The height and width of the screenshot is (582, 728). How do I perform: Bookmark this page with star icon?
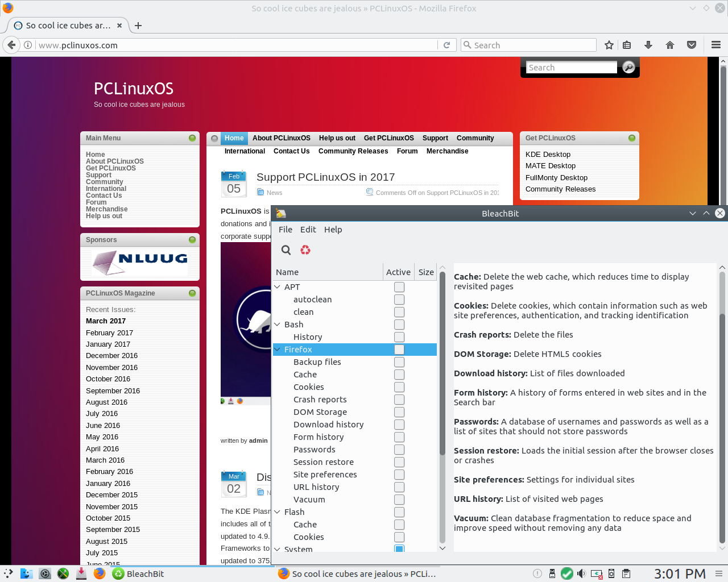pos(609,45)
